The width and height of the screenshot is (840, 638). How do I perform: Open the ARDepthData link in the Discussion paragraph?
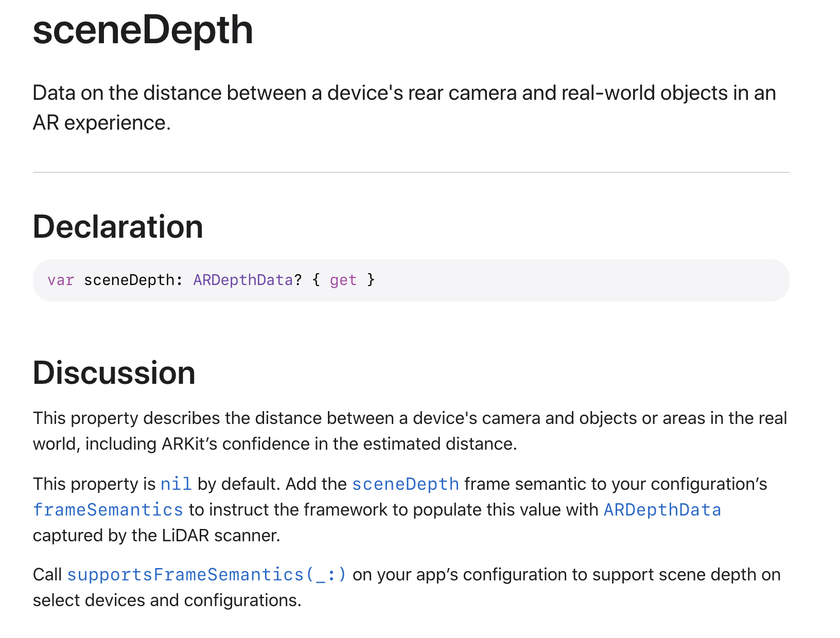[x=662, y=510]
